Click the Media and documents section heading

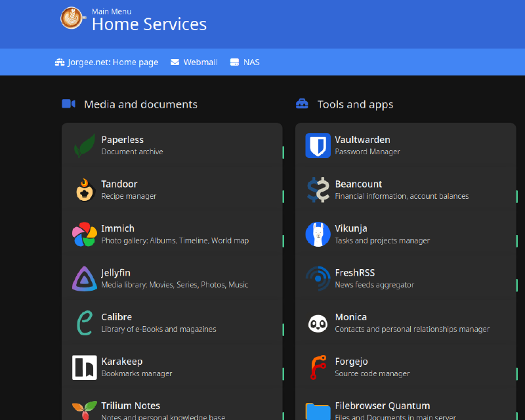click(140, 104)
